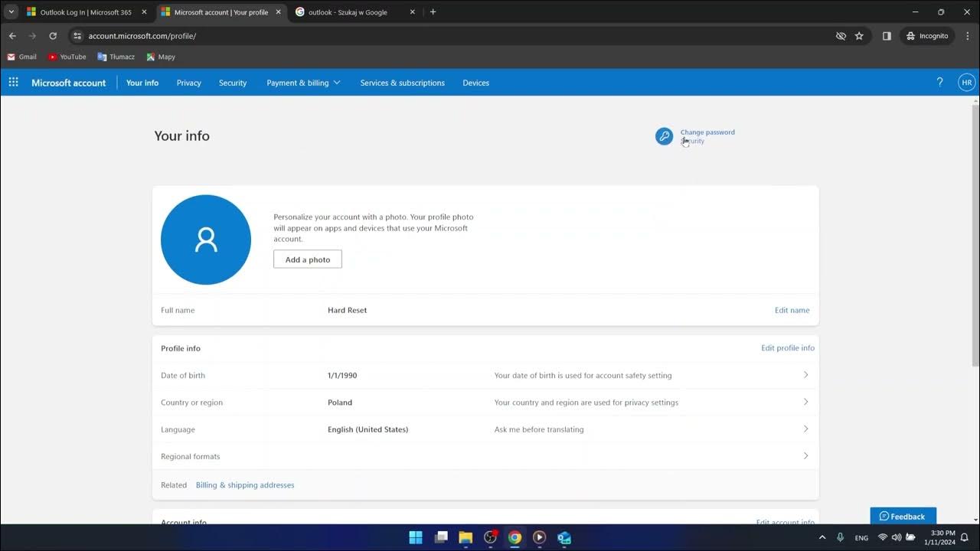Open the Regional formats chevron
Screen dimensions: 980x551
[805, 455]
